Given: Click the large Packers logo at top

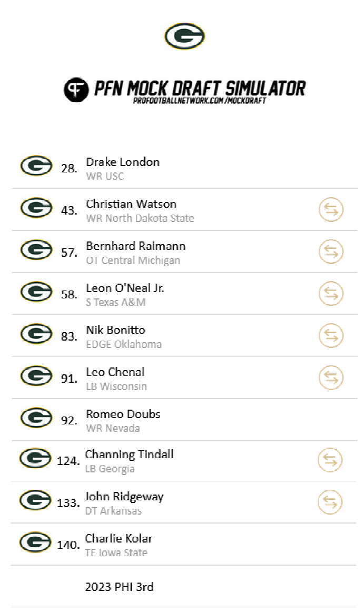Looking at the screenshot, I should [184, 36].
